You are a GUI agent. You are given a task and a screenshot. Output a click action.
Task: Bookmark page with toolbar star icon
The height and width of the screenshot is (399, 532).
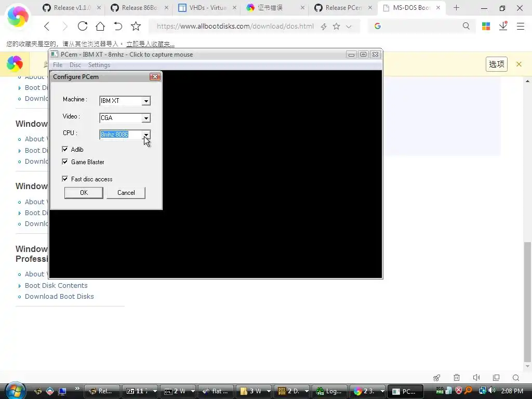click(136, 26)
